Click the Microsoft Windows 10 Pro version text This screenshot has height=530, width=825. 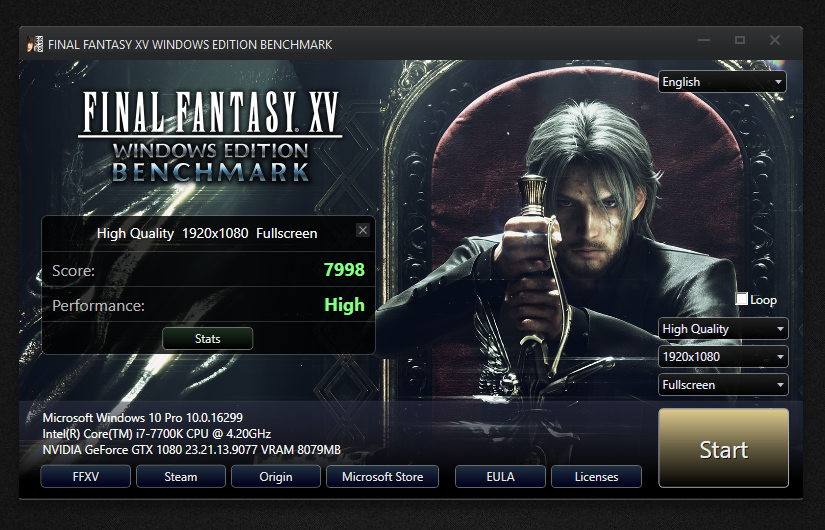click(143, 418)
